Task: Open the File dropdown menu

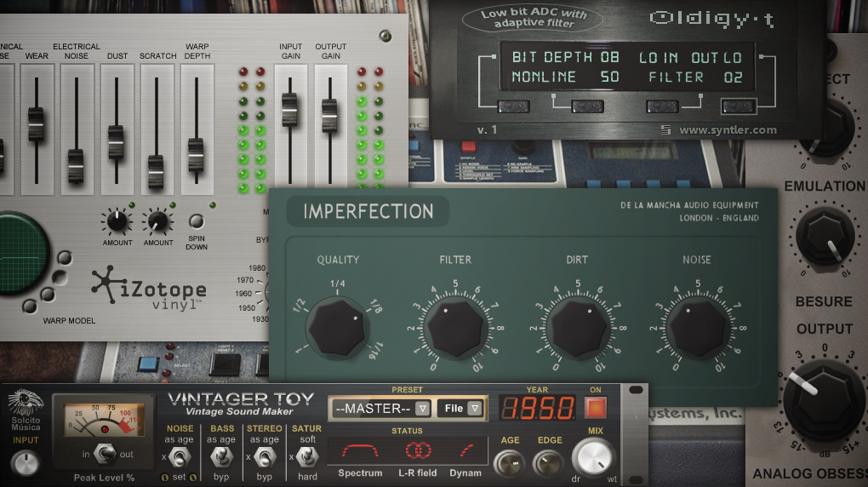Action: tap(460, 409)
